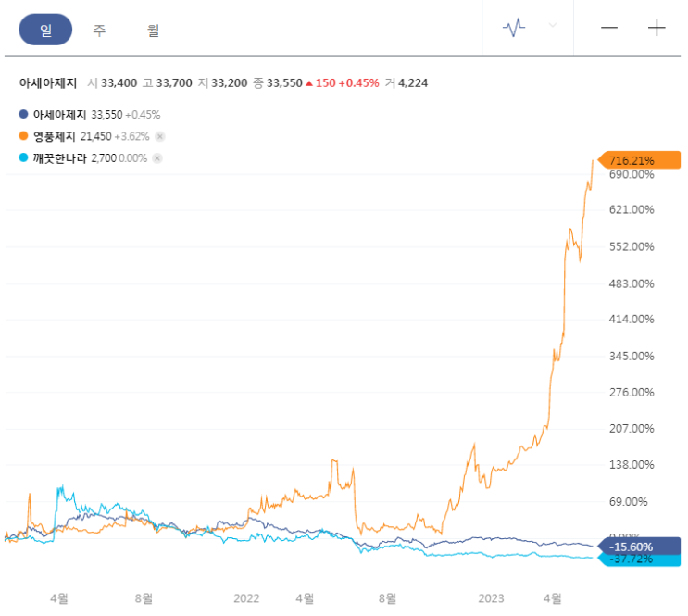Click the 690.00% y-axis label
Screen dimensions: 688x616
pyautogui.click(x=632, y=174)
